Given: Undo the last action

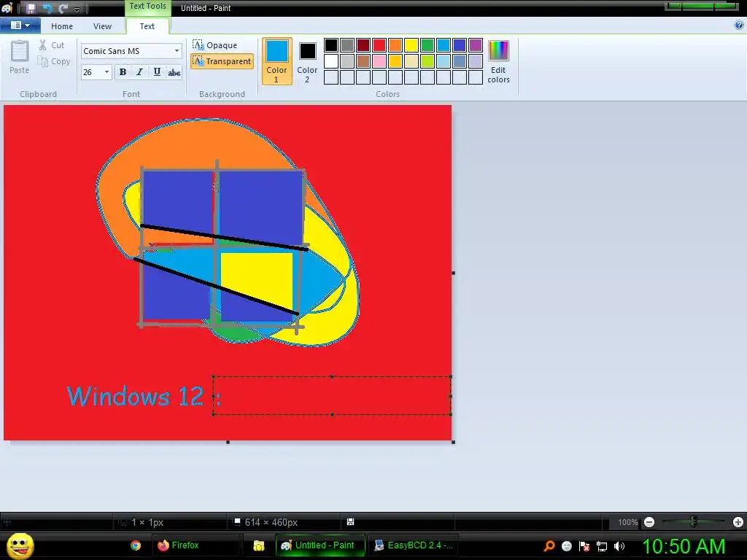Looking at the screenshot, I should 47,8.
